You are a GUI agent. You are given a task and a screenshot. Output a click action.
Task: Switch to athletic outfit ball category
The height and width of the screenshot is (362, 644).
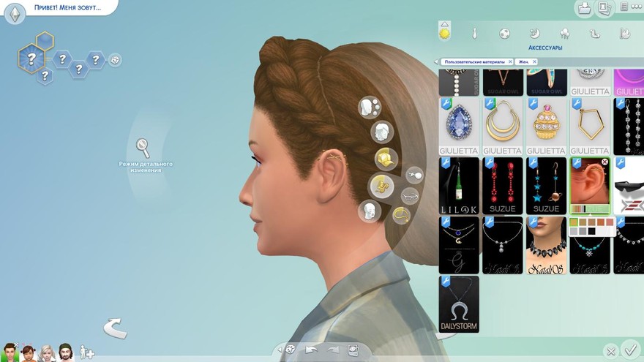pos(505,34)
